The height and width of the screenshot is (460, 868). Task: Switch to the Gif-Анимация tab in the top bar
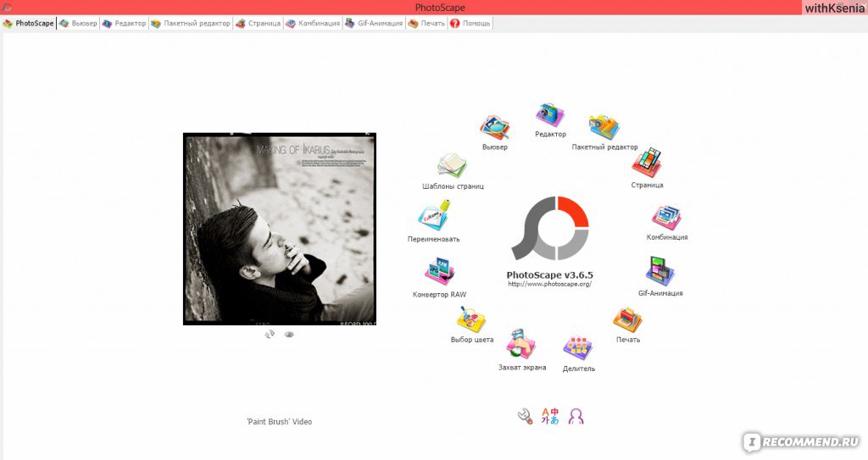click(374, 24)
